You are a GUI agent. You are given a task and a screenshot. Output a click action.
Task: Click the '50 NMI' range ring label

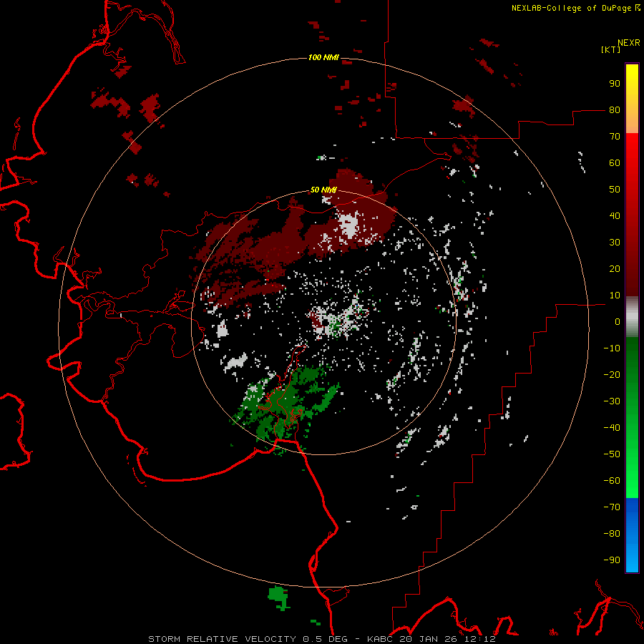tap(323, 190)
